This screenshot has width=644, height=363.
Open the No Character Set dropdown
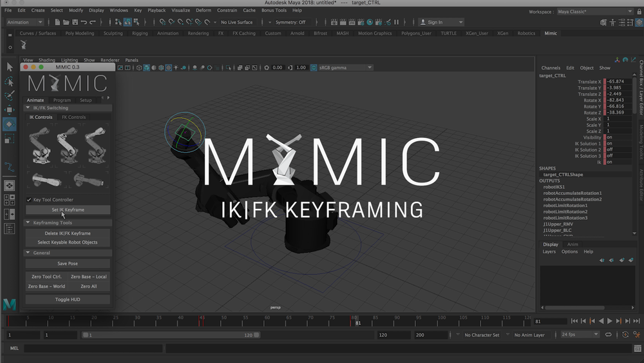pyautogui.click(x=482, y=335)
